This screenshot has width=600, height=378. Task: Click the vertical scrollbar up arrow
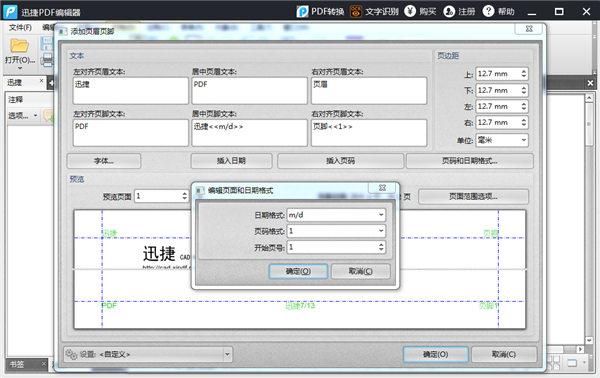(589, 98)
